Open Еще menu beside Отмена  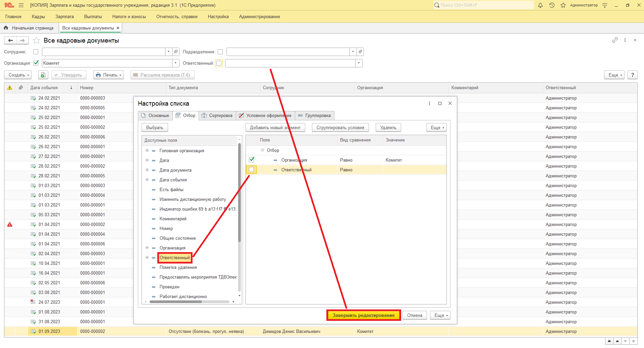pos(440,315)
